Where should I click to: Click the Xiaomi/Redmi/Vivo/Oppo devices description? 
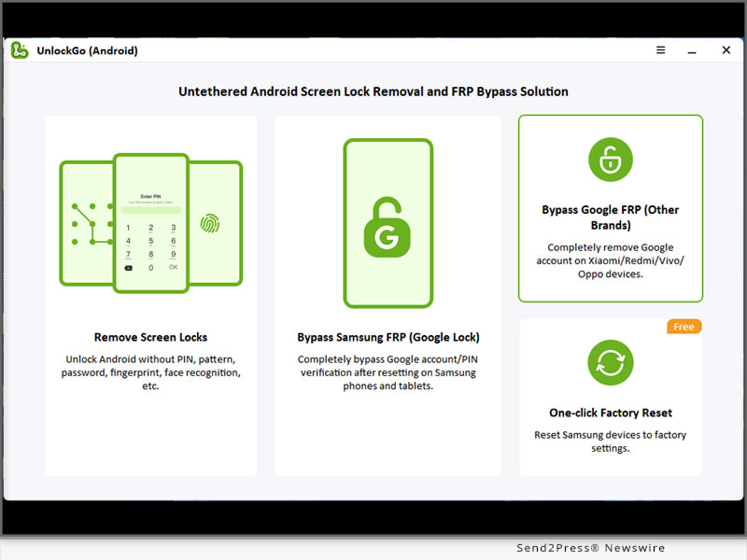[611, 261]
